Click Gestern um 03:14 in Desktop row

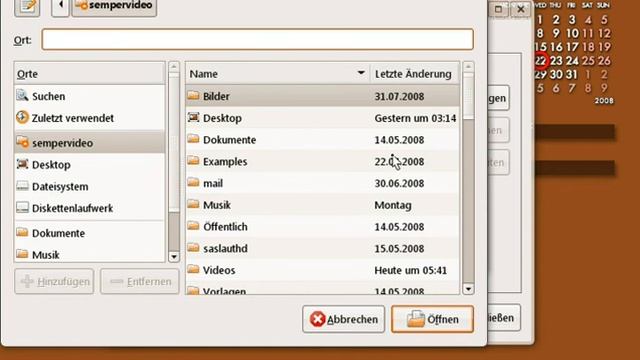pyautogui.click(x=415, y=118)
